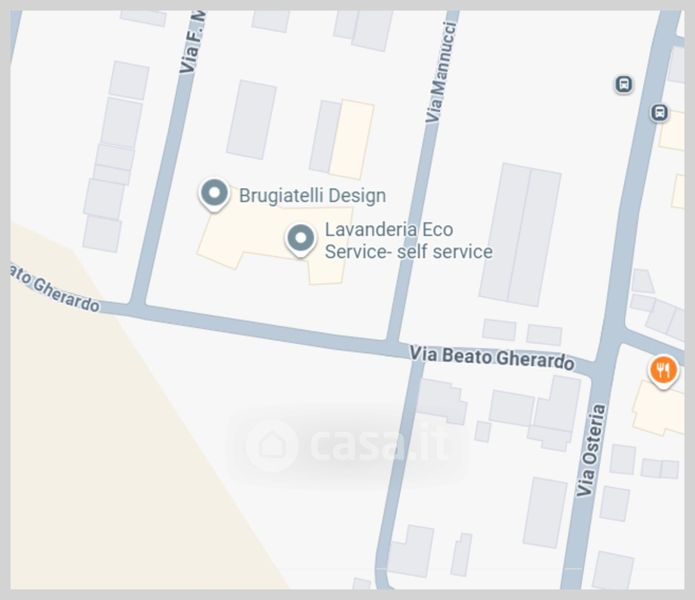Select the upper-left bus stop icon
Screen dimensions: 695x600
[624, 84]
